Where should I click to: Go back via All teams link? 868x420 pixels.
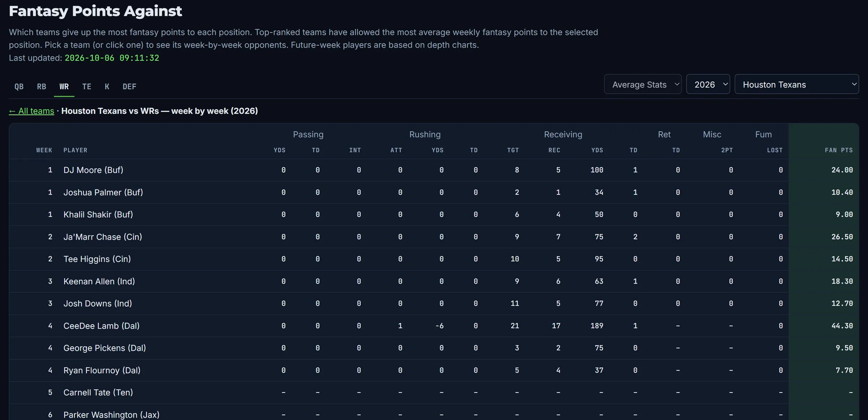point(31,111)
